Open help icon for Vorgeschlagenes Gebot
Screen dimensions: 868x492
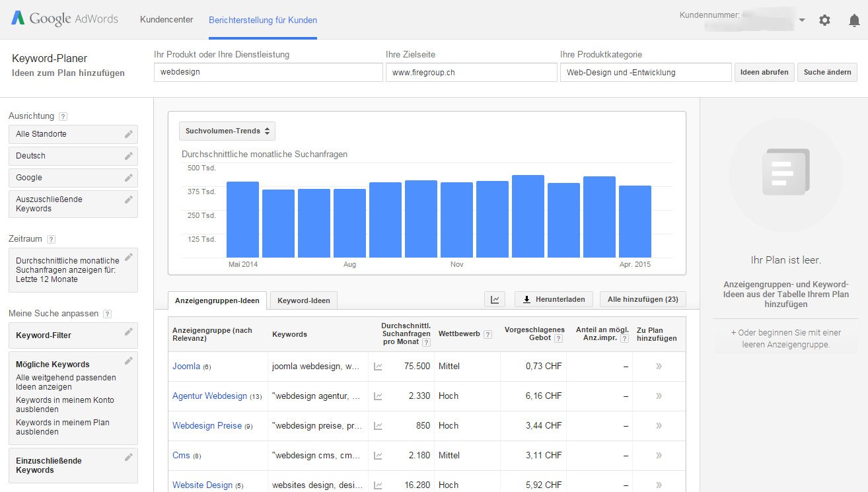pyautogui.click(x=558, y=338)
